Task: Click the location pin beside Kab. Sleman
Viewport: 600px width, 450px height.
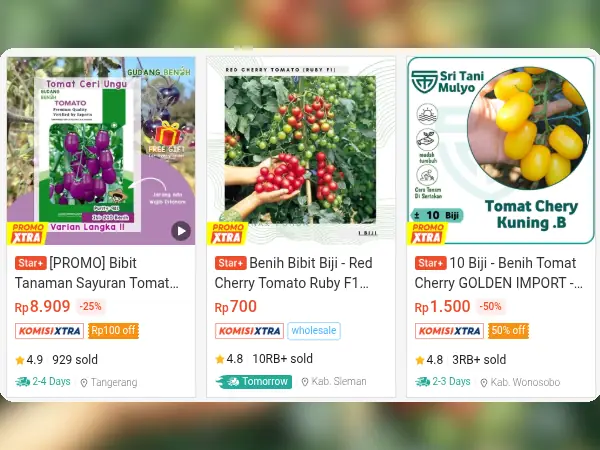Action: click(x=305, y=382)
